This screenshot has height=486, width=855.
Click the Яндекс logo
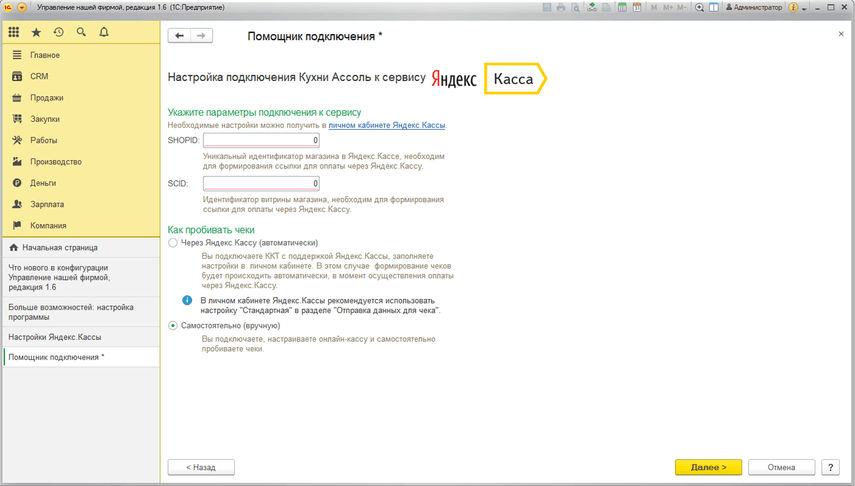[x=454, y=79]
